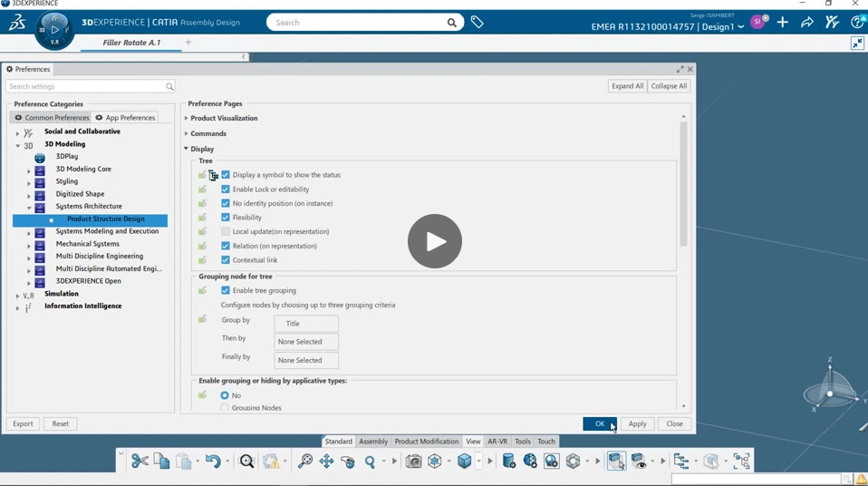Open the Finally by None Selected dropdown

[306, 360]
